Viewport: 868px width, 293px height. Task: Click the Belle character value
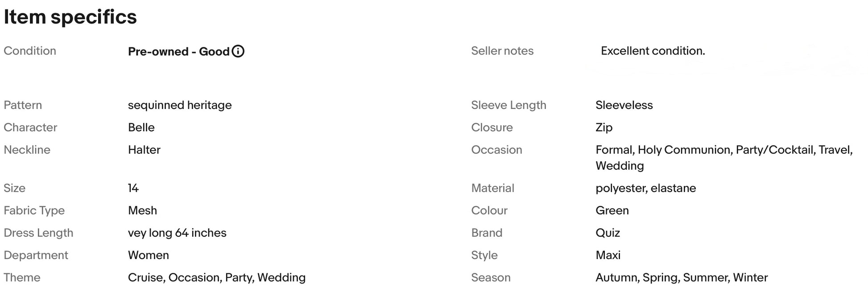(x=141, y=127)
